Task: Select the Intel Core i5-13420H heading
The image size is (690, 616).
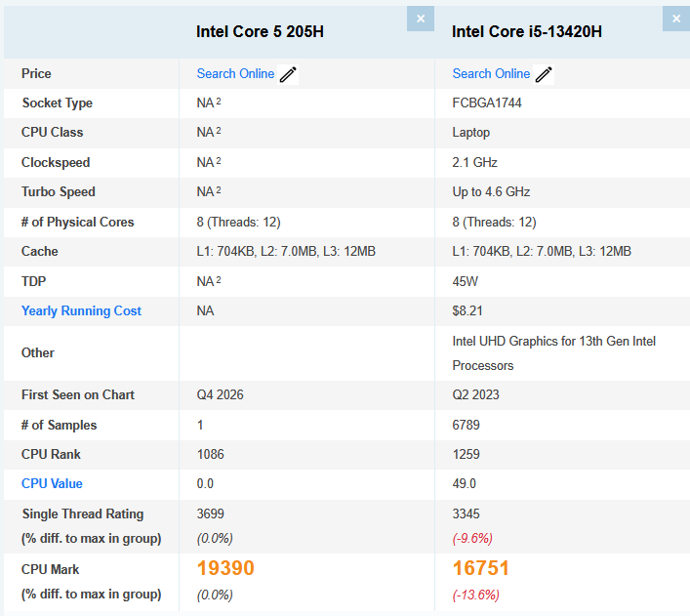Action: [527, 31]
